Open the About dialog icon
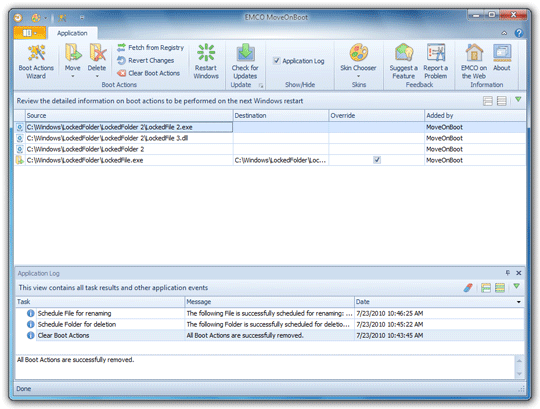The height and width of the screenshot is (409, 540). (502, 52)
